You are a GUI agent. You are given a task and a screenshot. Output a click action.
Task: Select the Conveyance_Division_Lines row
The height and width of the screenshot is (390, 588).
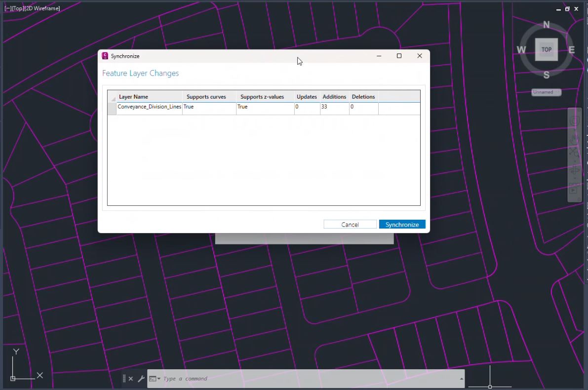[149, 107]
